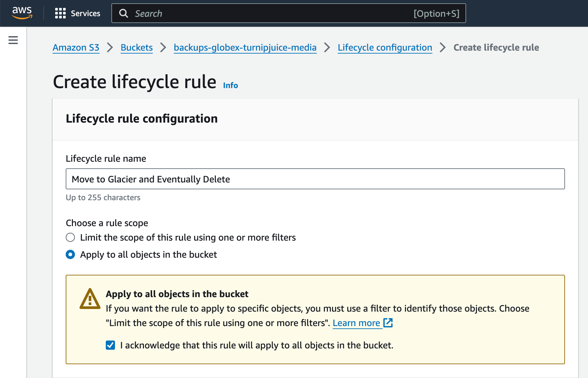Go to Buckets via breadcrumb

pyautogui.click(x=136, y=47)
